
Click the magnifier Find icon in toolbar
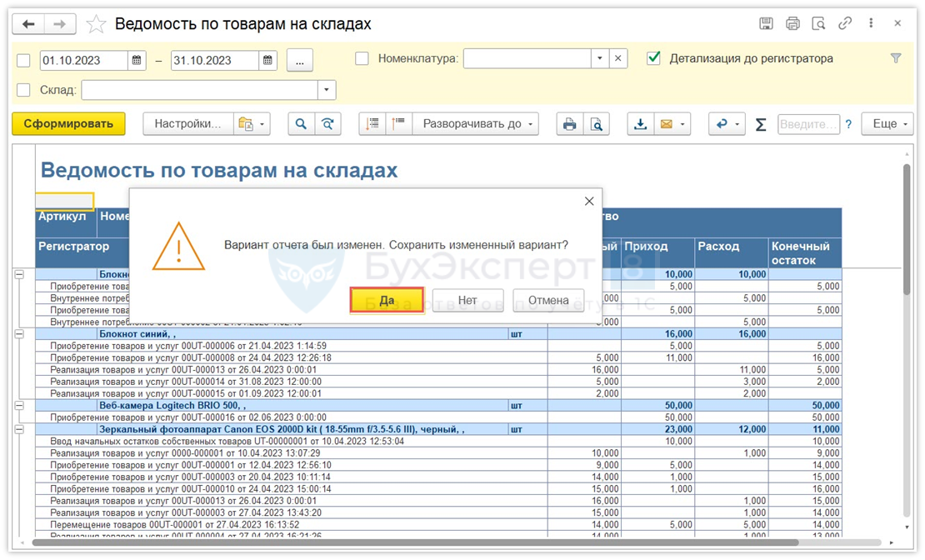301,124
